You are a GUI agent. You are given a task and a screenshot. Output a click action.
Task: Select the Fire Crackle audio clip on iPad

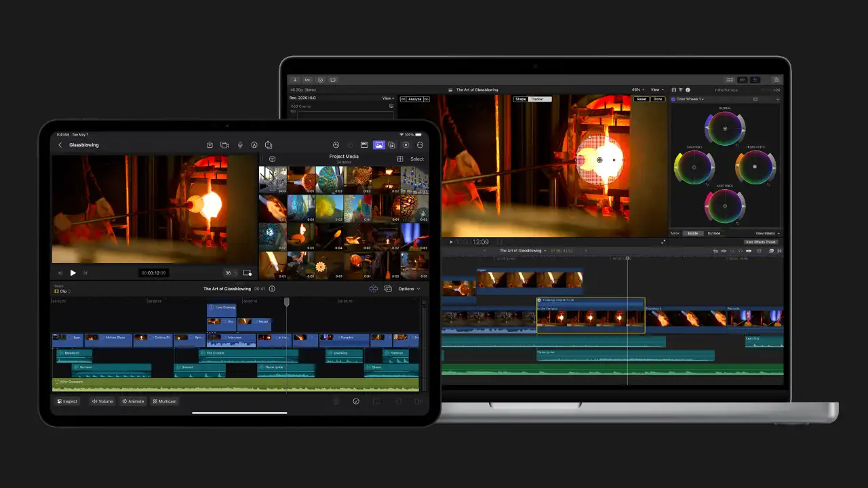pos(248,356)
